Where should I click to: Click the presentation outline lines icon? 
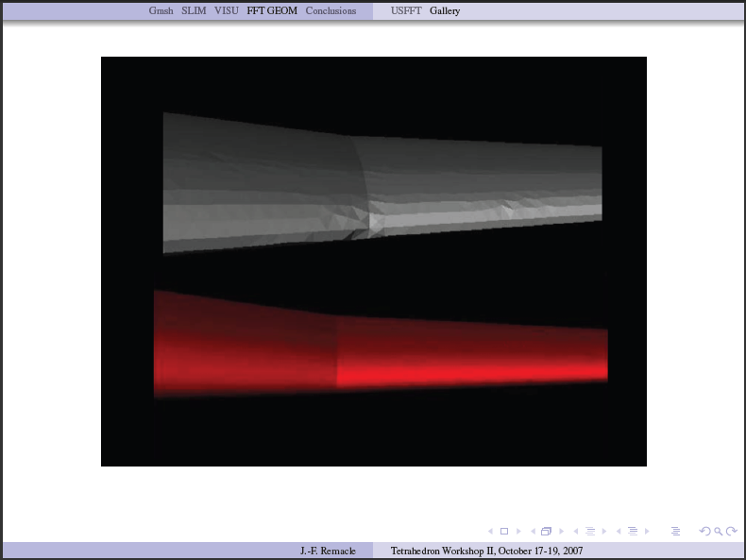(675, 532)
